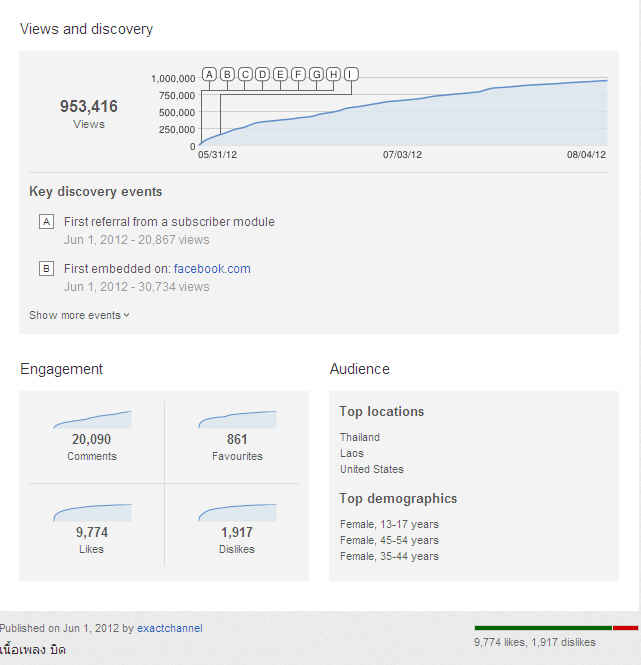
Task: Click the 'Top demographics' heading
Action: 398,498
